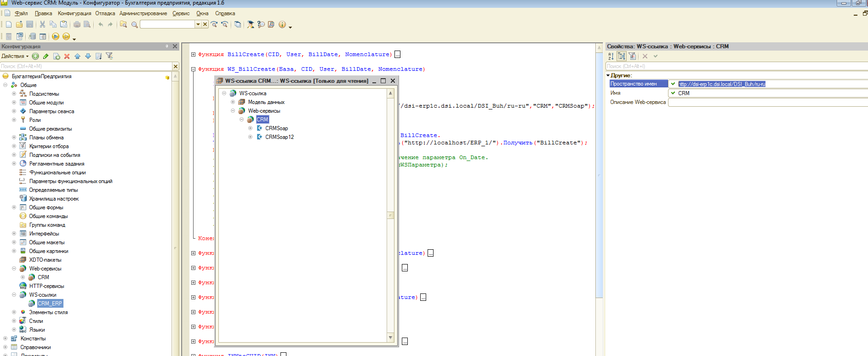This screenshot has width=868, height=356.
Task: Click the Find previous icon
Action: [x=225, y=24]
